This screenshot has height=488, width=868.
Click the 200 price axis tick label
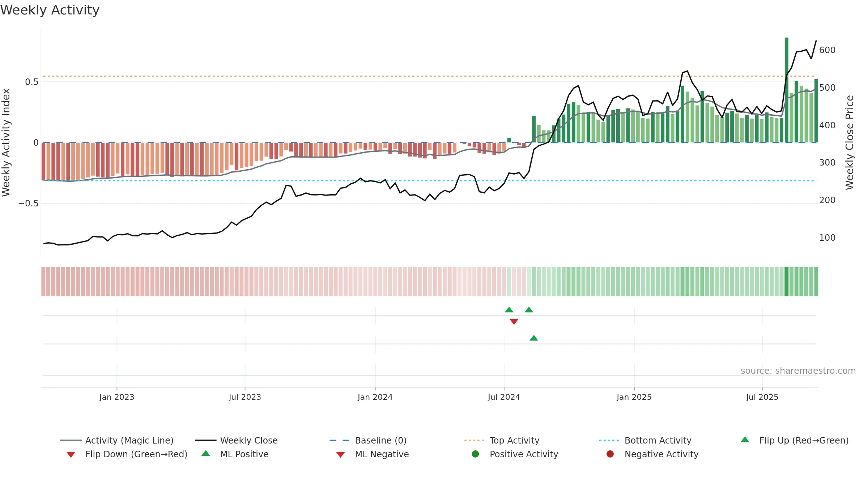pos(827,200)
